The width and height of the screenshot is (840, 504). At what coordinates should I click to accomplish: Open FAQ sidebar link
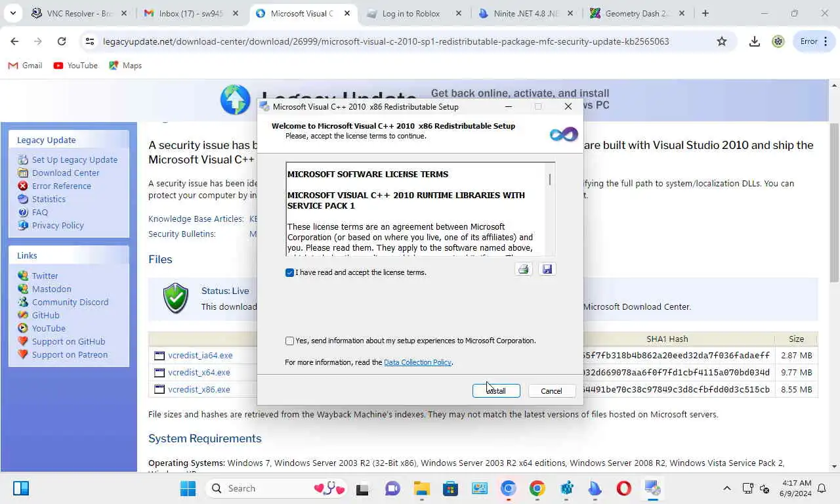pos(40,212)
